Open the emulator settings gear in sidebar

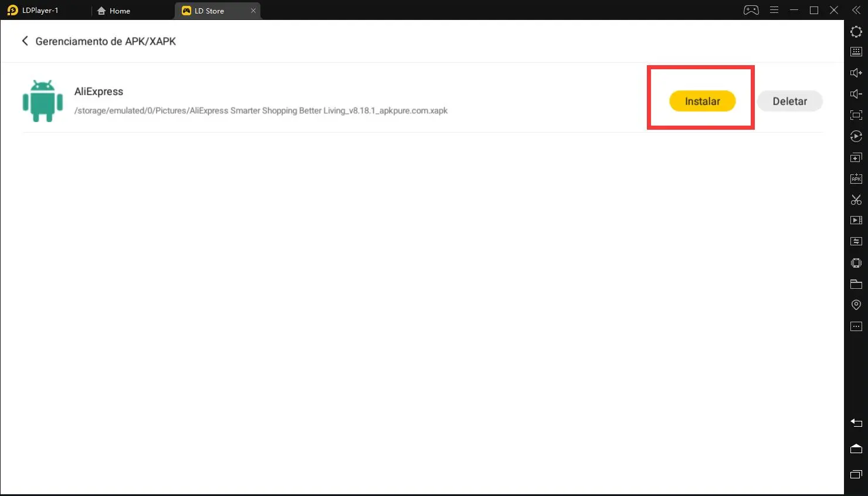856,32
